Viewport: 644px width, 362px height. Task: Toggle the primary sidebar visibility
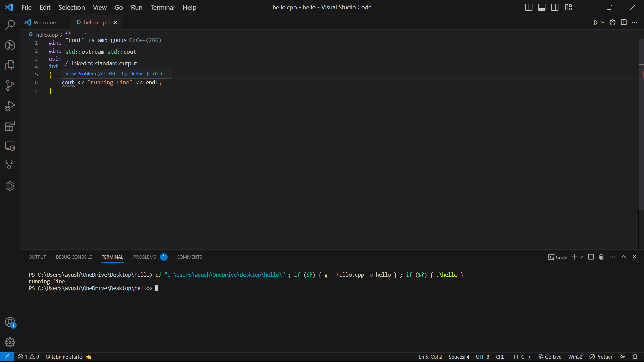click(529, 7)
